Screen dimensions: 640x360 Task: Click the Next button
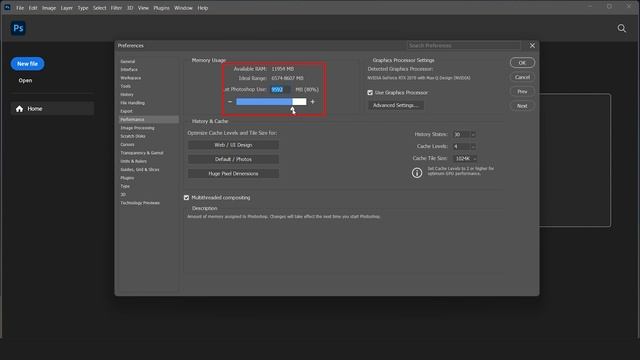point(522,106)
